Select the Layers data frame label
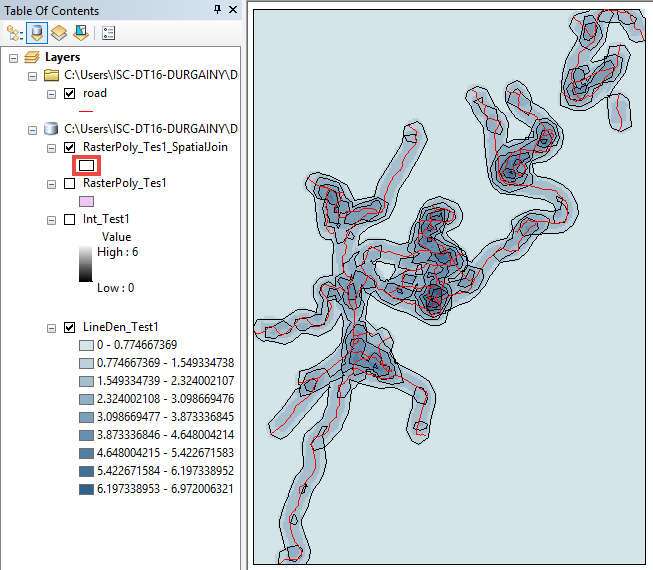 pyautogui.click(x=62, y=57)
